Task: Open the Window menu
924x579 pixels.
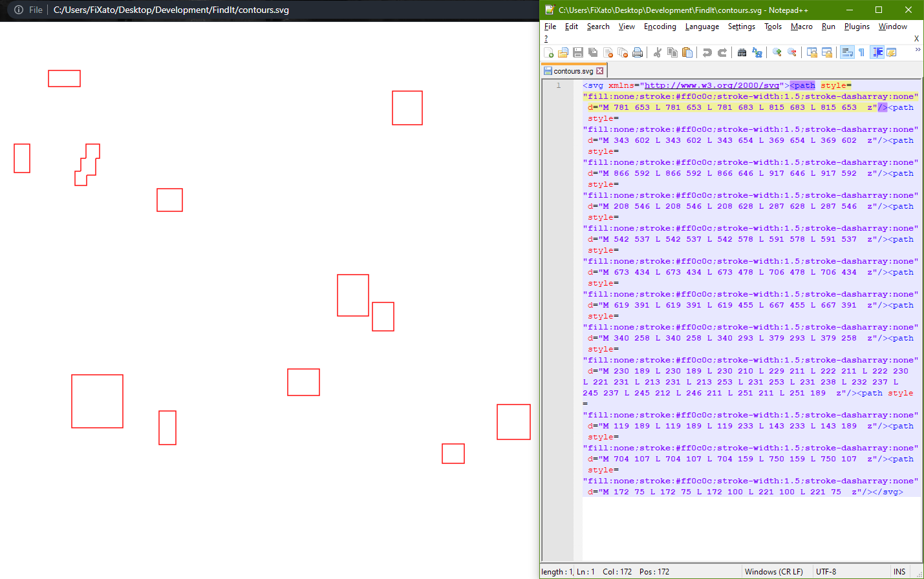Action: [x=893, y=26]
